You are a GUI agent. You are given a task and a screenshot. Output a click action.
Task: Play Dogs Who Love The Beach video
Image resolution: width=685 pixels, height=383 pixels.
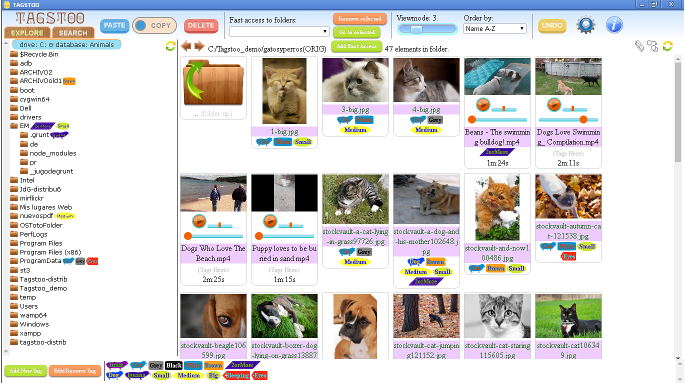pyautogui.click(x=199, y=221)
